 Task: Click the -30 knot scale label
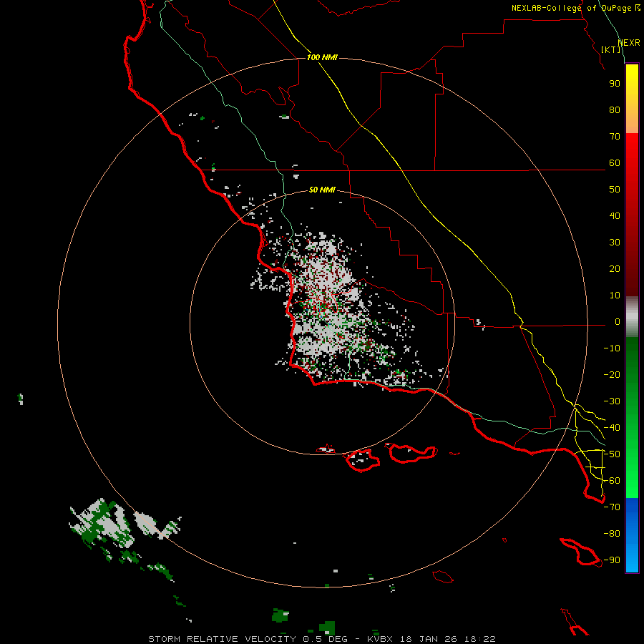612,401
